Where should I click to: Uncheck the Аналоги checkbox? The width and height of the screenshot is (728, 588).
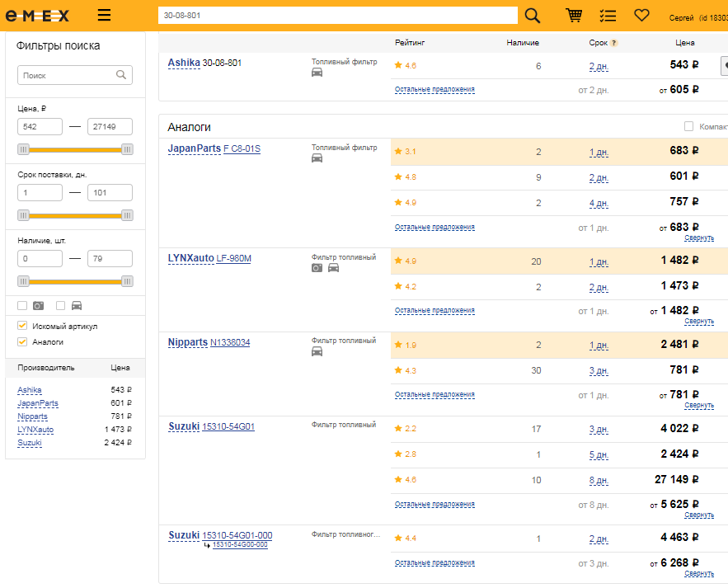coord(22,342)
